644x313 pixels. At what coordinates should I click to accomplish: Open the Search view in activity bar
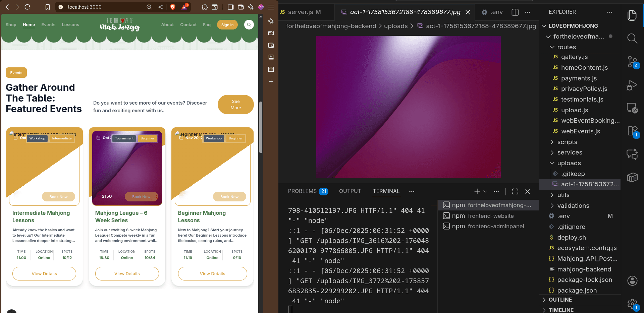coord(632,39)
